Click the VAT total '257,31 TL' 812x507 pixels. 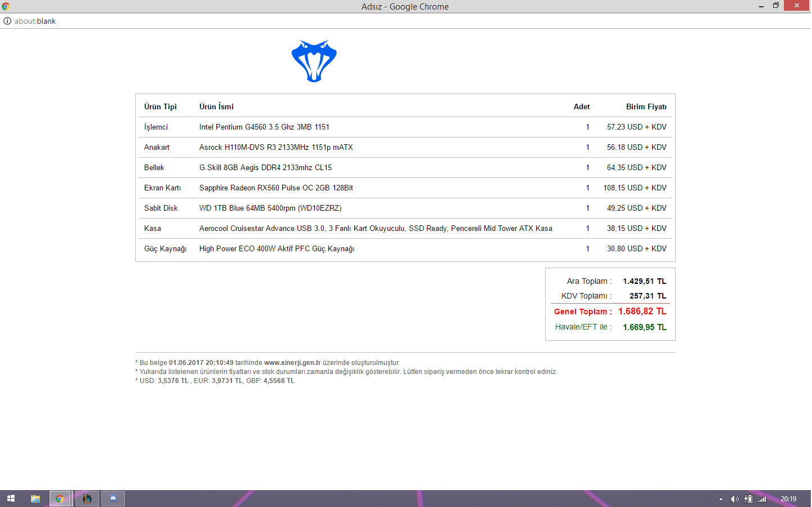point(648,296)
